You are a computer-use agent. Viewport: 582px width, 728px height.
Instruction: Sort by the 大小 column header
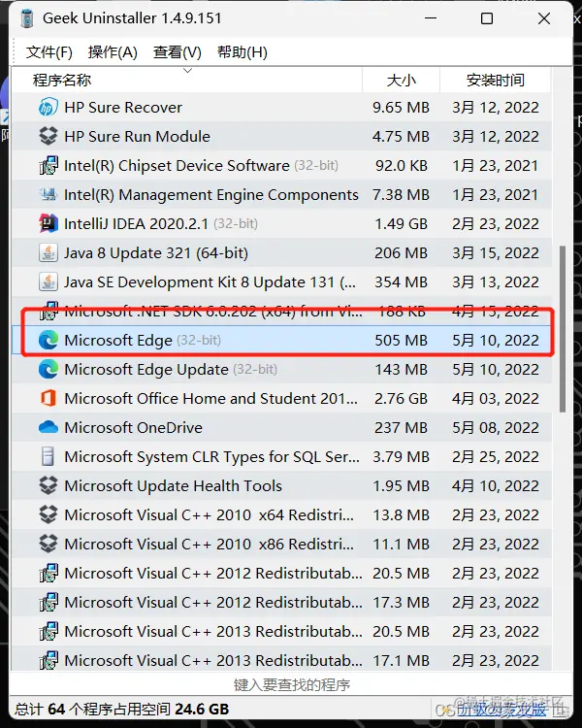click(401, 80)
